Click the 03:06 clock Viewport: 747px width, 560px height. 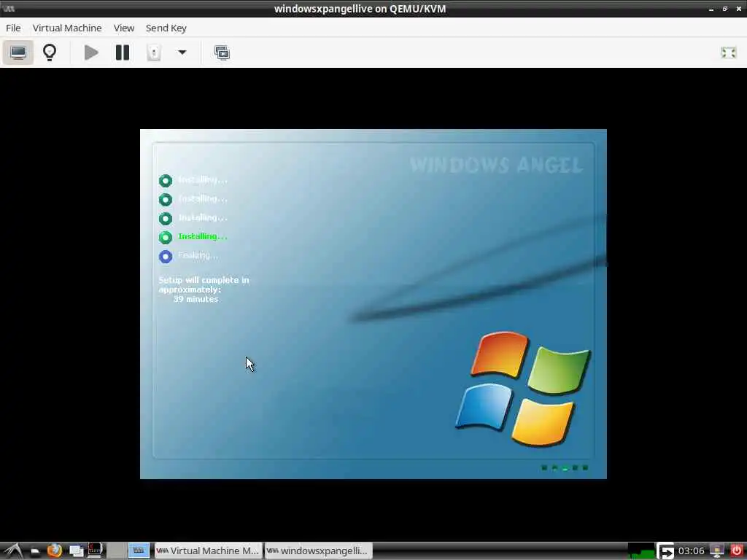(x=691, y=551)
